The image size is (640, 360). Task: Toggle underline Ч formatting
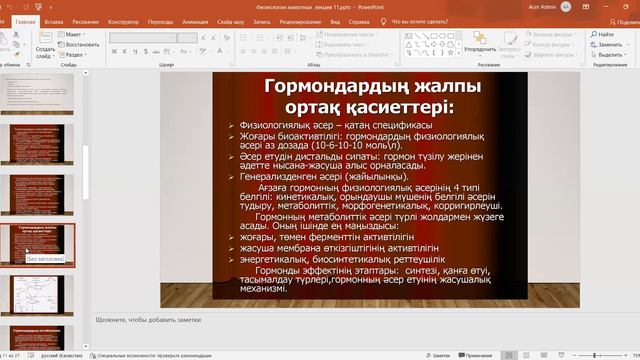coord(135,51)
